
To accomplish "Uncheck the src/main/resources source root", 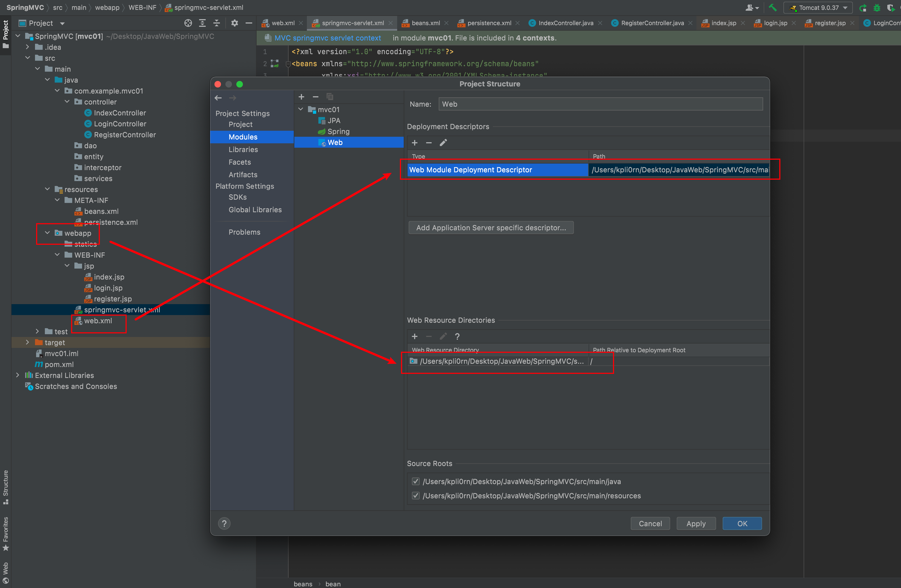I will pyautogui.click(x=416, y=496).
